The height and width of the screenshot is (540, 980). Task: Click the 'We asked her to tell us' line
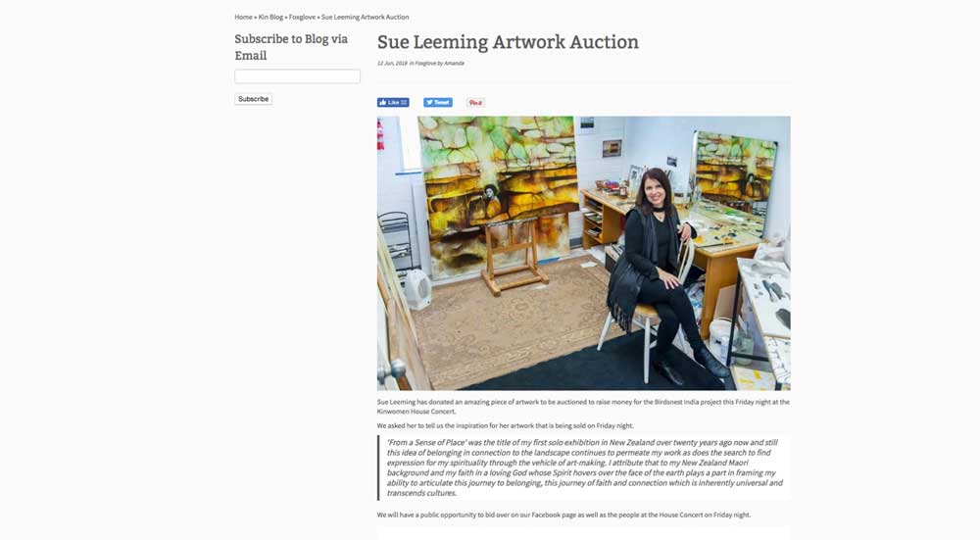pos(505,425)
